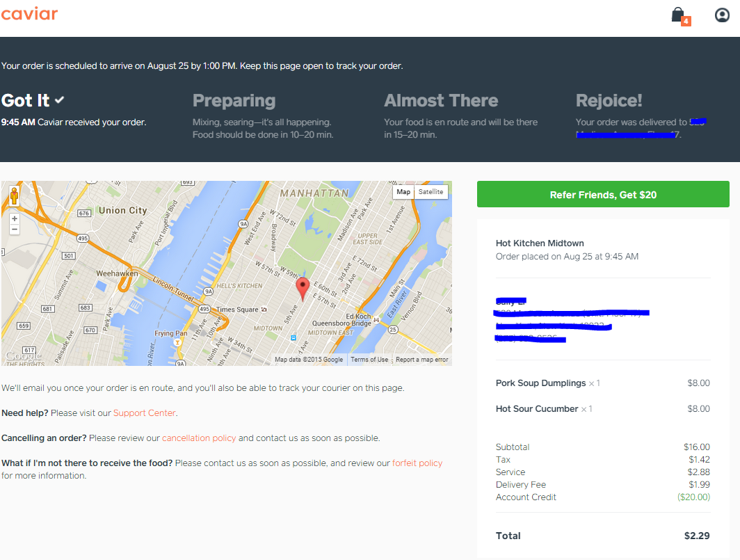The image size is (740, 560).
Task: Open the shopping bag cart icon
Action: [x=680, y=16]
